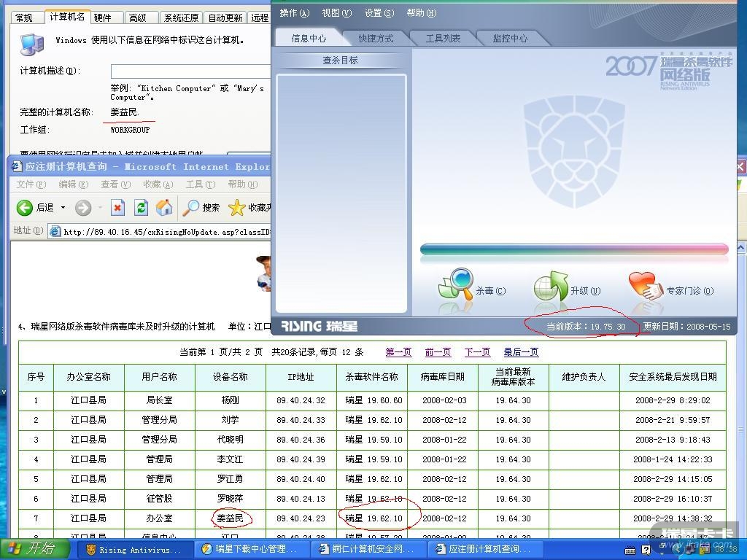Screen dimensions: 747x560
Task: Click IP cell 89.40.24.40
Action: tap(301, 479)
